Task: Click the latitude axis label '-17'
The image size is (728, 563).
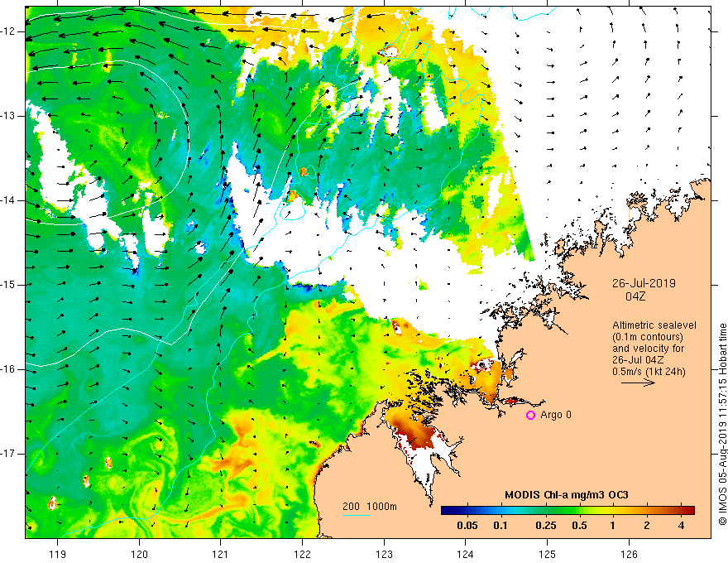Action: (x=9, y=454)
